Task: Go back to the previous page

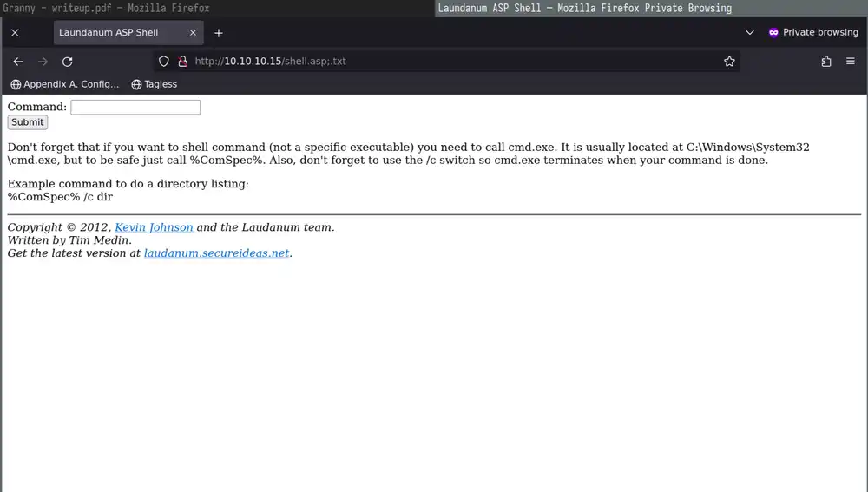Action: pos(18,62)
